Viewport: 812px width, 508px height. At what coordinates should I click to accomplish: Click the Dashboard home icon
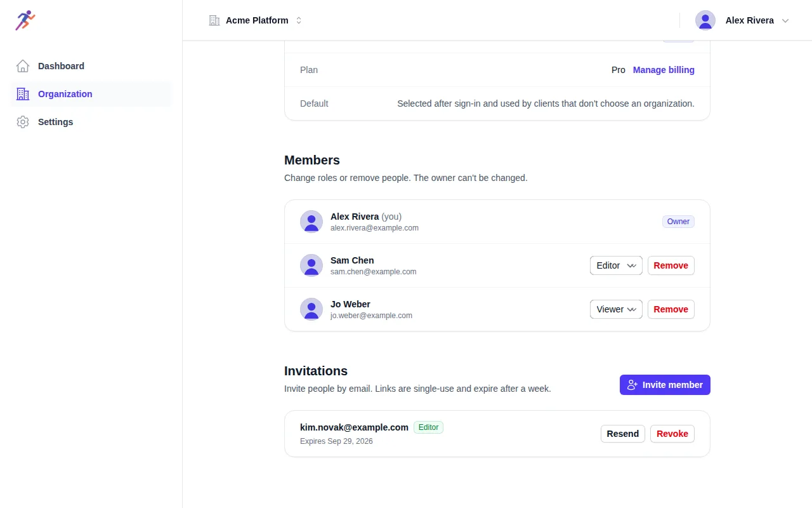point(23,66)
